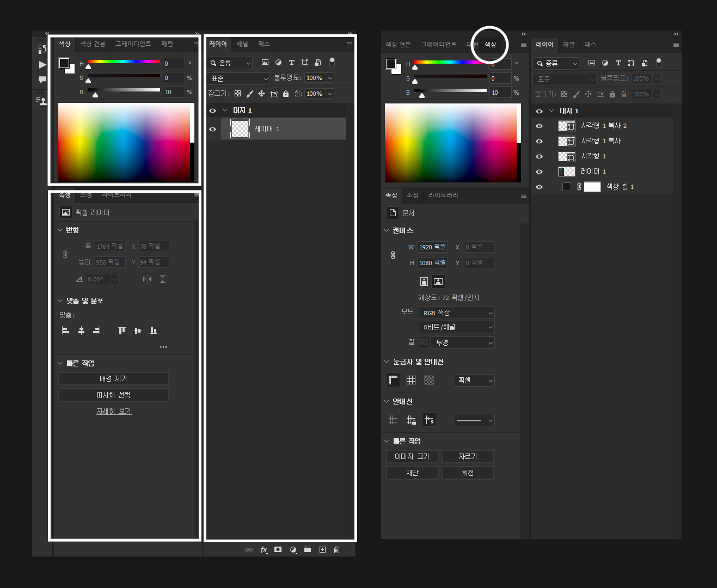Toggle visibility of the 색상 칠 1 layer
717x588 pixels.
[539, 187]
